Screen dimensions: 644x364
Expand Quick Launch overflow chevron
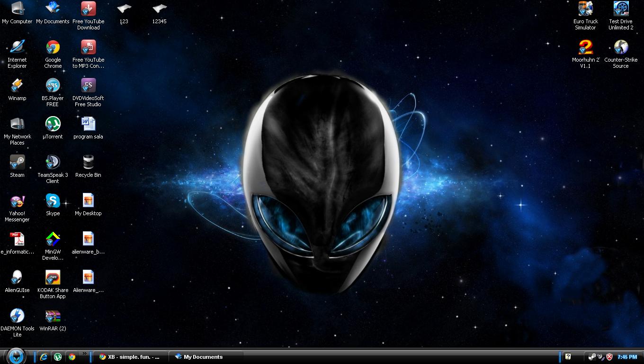click(85, 353)
